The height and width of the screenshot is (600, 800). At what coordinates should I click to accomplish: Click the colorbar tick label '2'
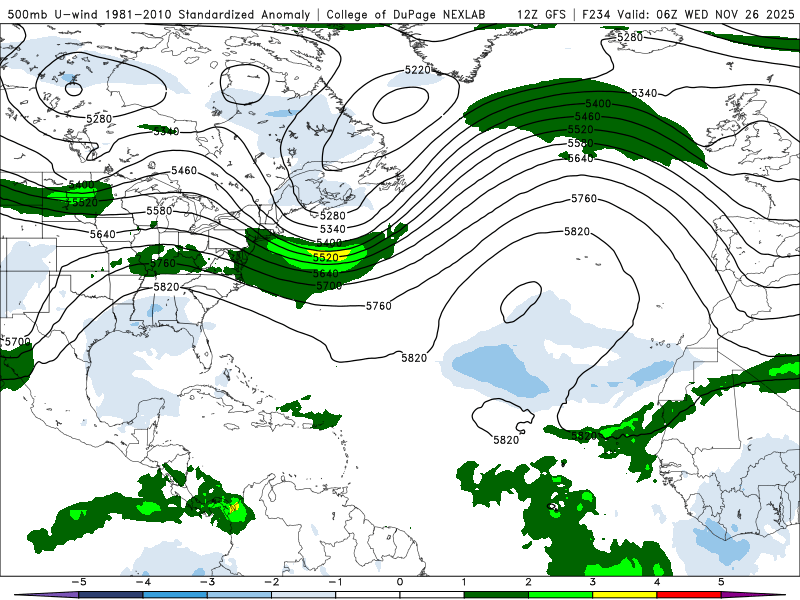point(528,582)
